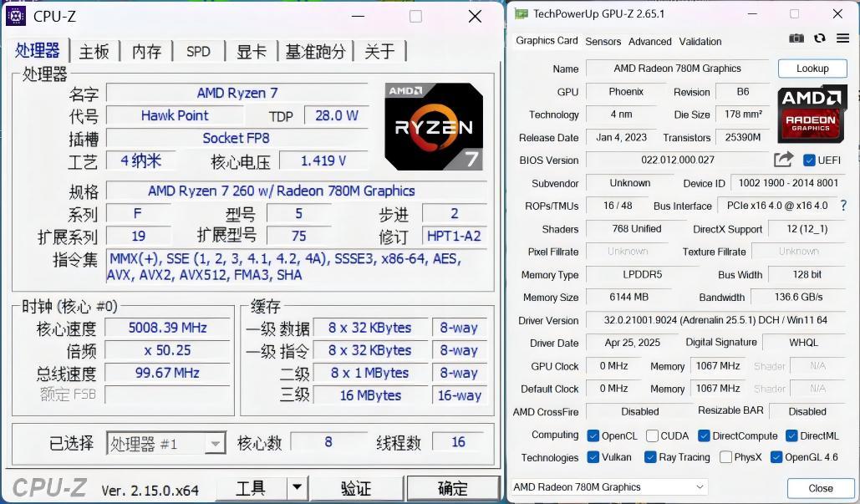Screen dimensions: 860x504
Task: Click the 总线速度 value 99.67 MHz
Action: pyautogui.click(x=167, y=373)
